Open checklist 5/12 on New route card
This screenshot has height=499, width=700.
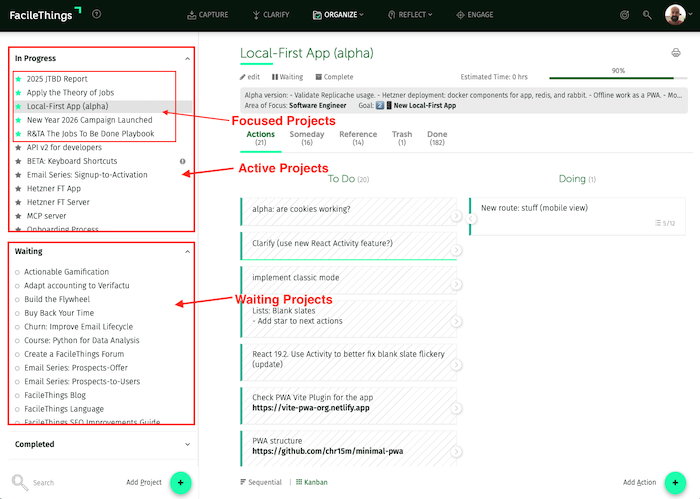665,223
